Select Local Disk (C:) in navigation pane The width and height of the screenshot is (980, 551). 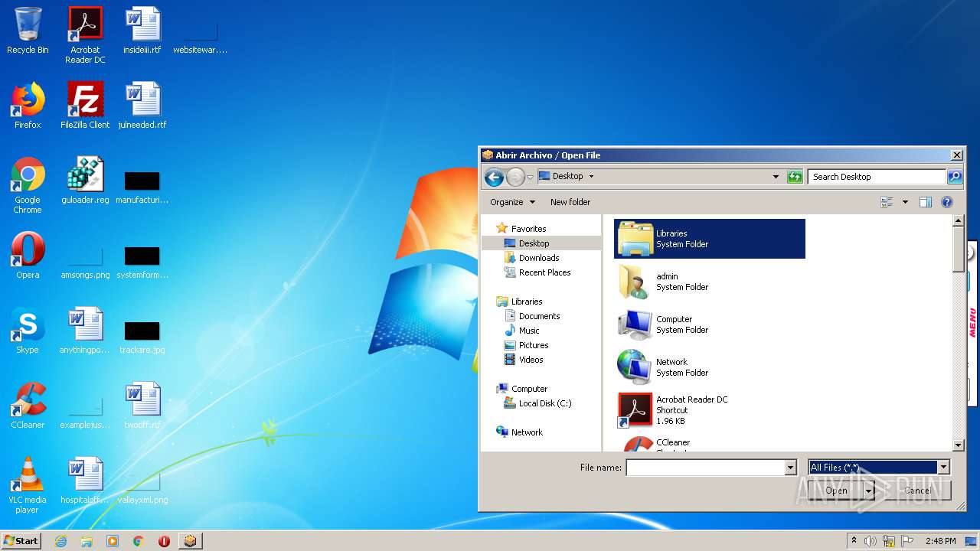(x=544, y=403)
